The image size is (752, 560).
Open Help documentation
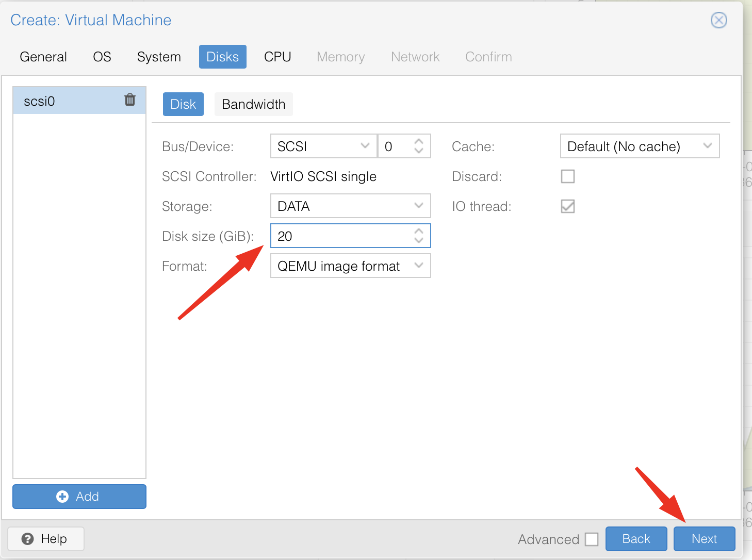pos(46,539)
